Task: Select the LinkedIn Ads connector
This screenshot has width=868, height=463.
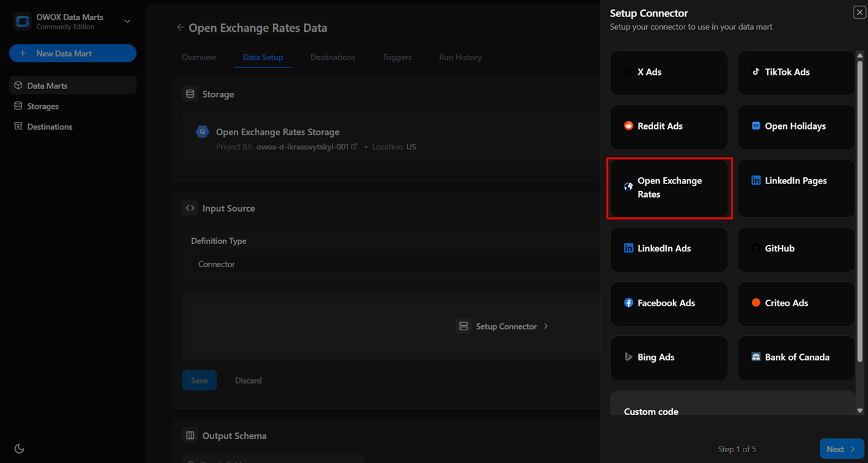Action: click(669, 249)
